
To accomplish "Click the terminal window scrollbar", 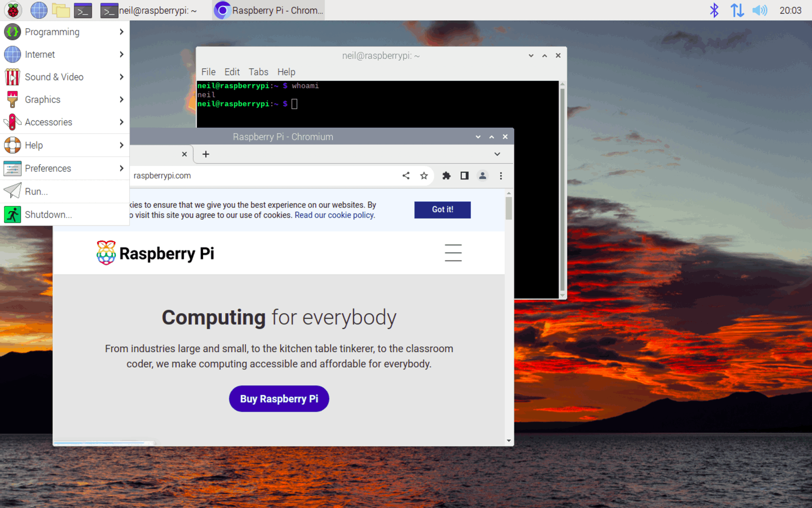I will pyautogui.click(x=563, y=189).
